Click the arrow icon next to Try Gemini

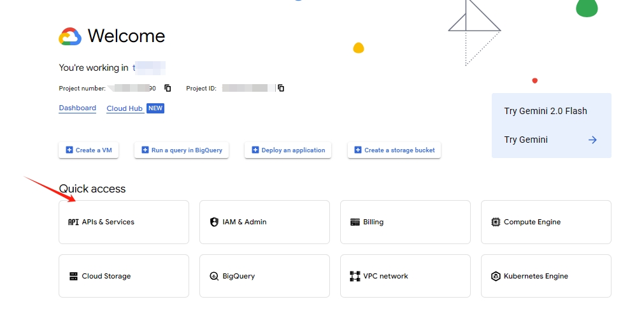[x=592, y=140]
